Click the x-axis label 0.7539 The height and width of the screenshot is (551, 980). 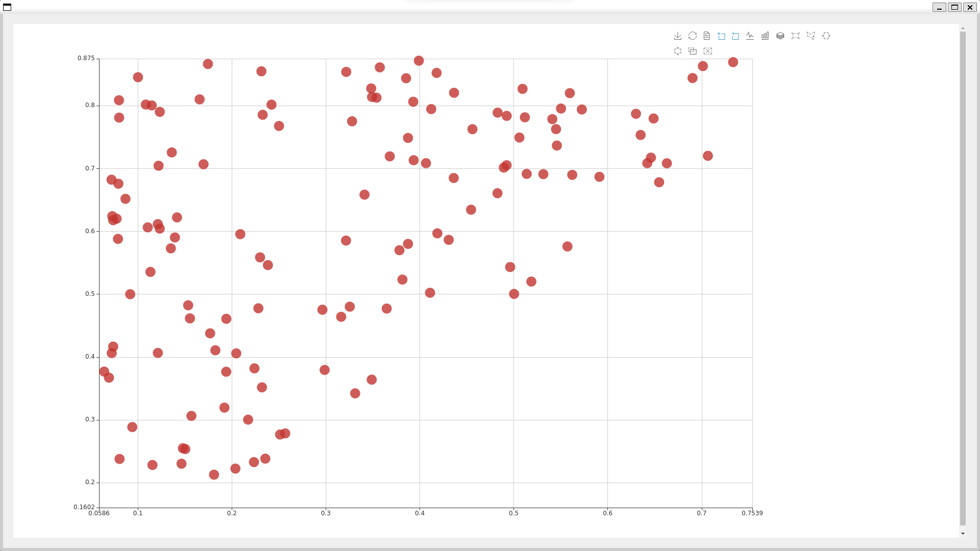pos(752,513)
